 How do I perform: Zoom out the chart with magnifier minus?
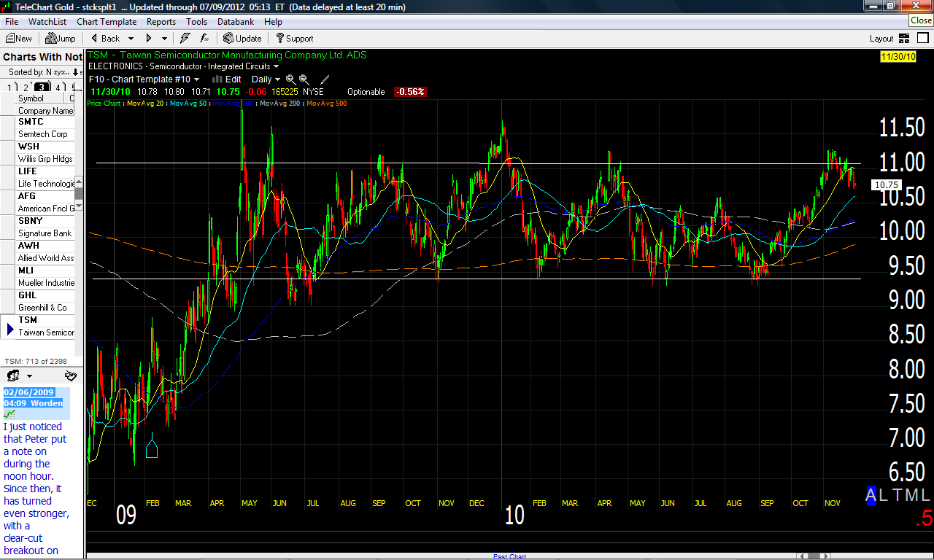coord(304,79)
